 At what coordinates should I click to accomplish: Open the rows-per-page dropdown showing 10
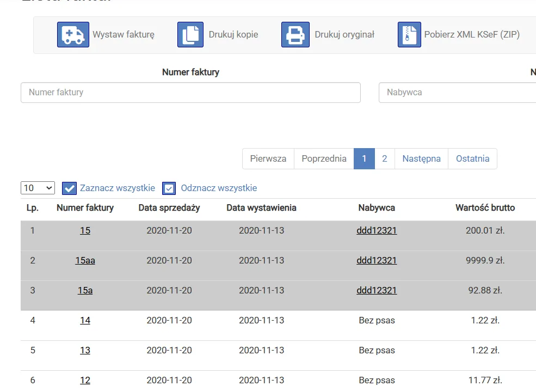(x=38, y=188)
